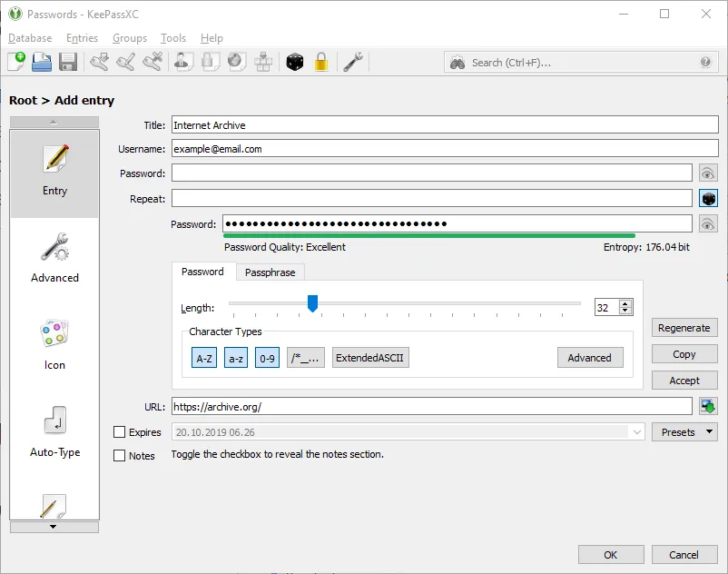Lock databases with the padlock icon
The image size is (728, 574).
tap(321, 62)
